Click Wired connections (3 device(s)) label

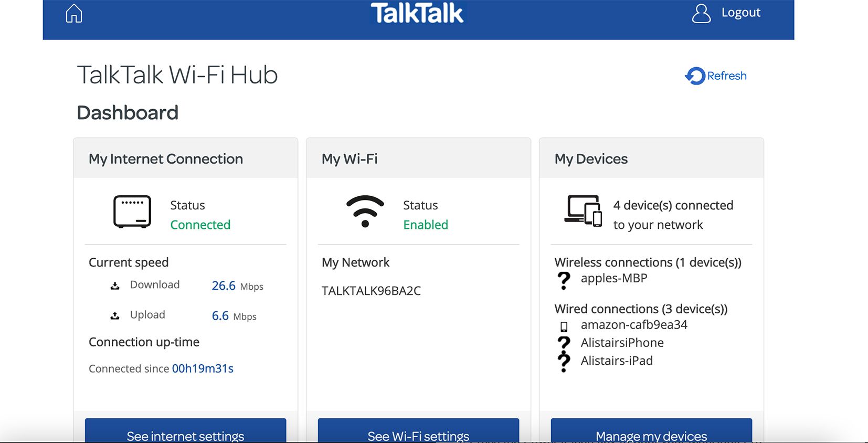pos(641,309)
